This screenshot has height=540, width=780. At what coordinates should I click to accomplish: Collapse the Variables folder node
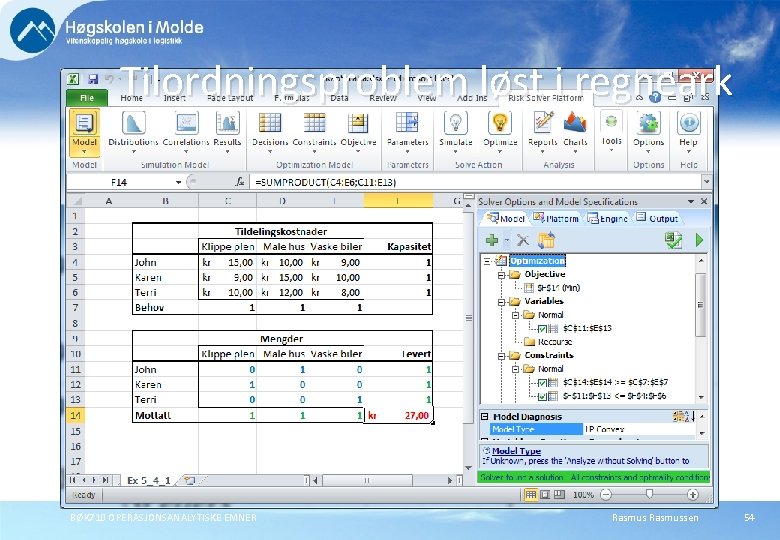pyautogui.click(x=501, y=301)
